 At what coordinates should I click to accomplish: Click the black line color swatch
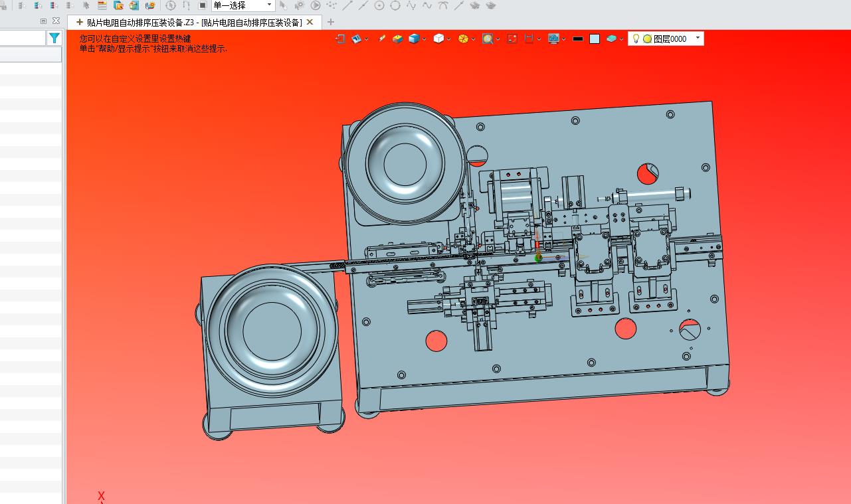[x=578, y=39]
